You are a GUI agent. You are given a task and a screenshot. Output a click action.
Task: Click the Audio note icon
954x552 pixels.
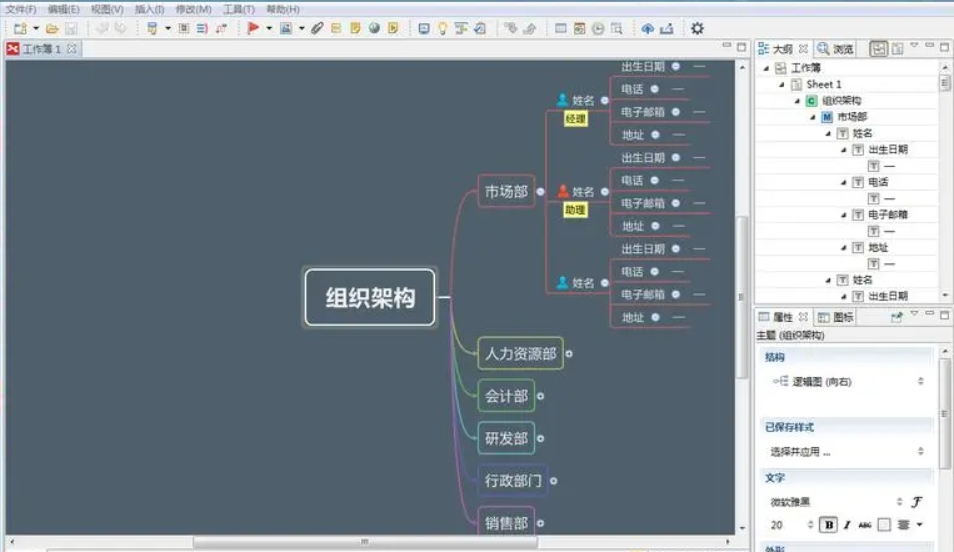393,29
